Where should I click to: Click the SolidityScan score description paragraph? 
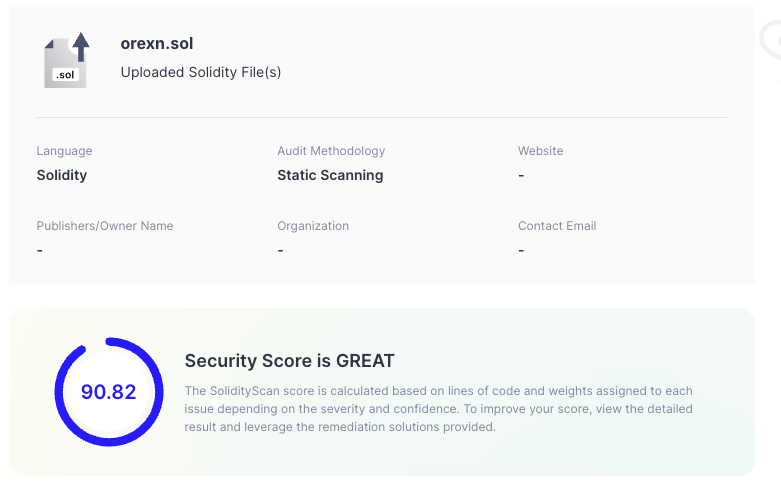tap(440, 408)
